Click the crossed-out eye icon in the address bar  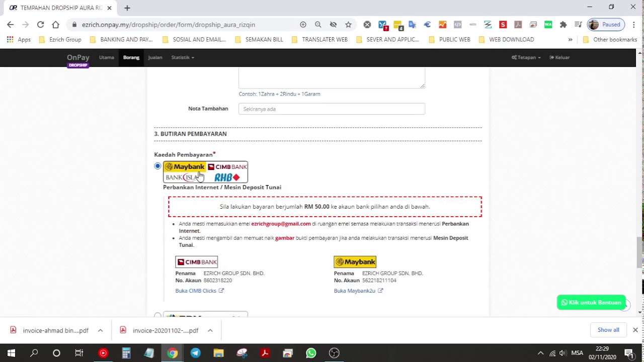coord(333,24)
